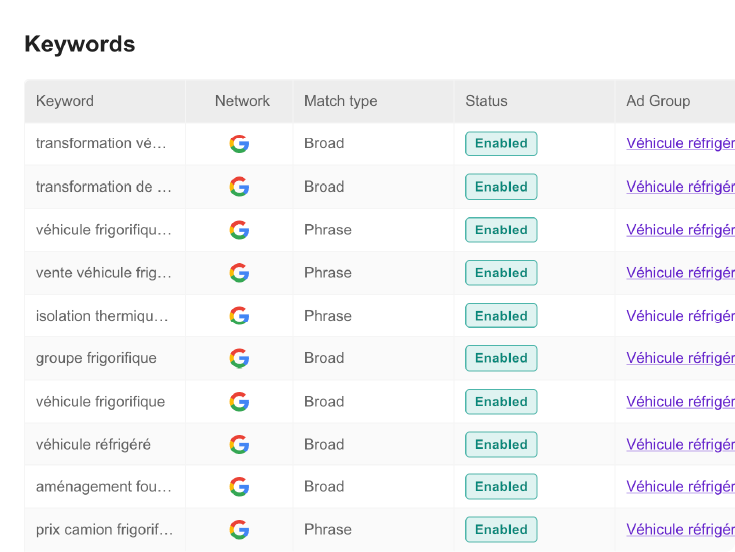Open ad group link for 'prix camion frigorif…'
This screenshot has width=735, height=552.
point(680,529)
